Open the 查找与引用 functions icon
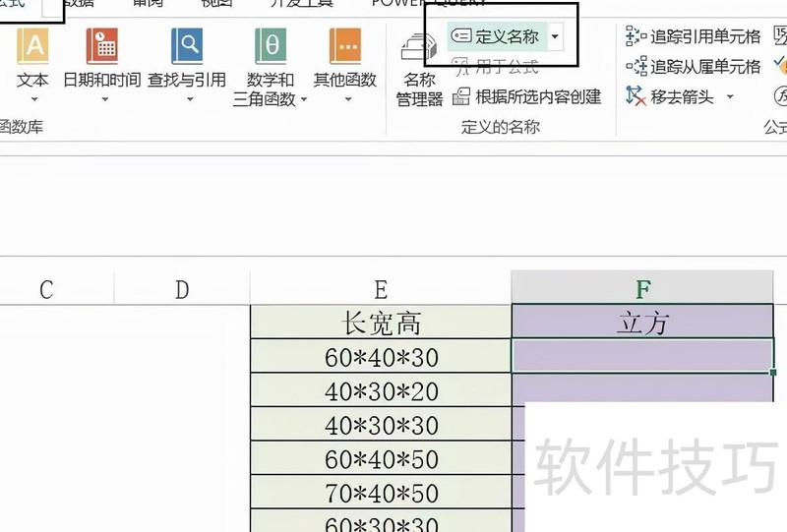The height and width of the screenshot is (532, 787). pyautogui.click(x=187, y=46)
